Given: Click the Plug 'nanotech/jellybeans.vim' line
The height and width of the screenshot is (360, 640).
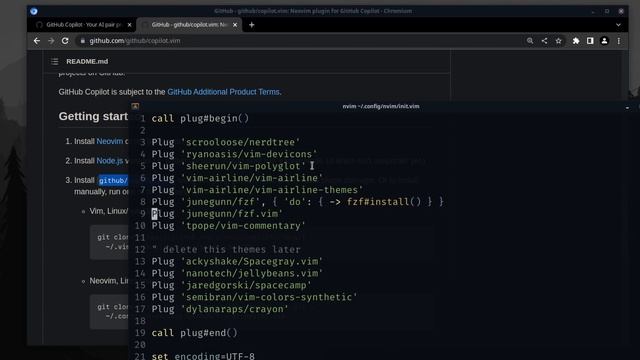Looking at the screenshot, I should point(237,273).
